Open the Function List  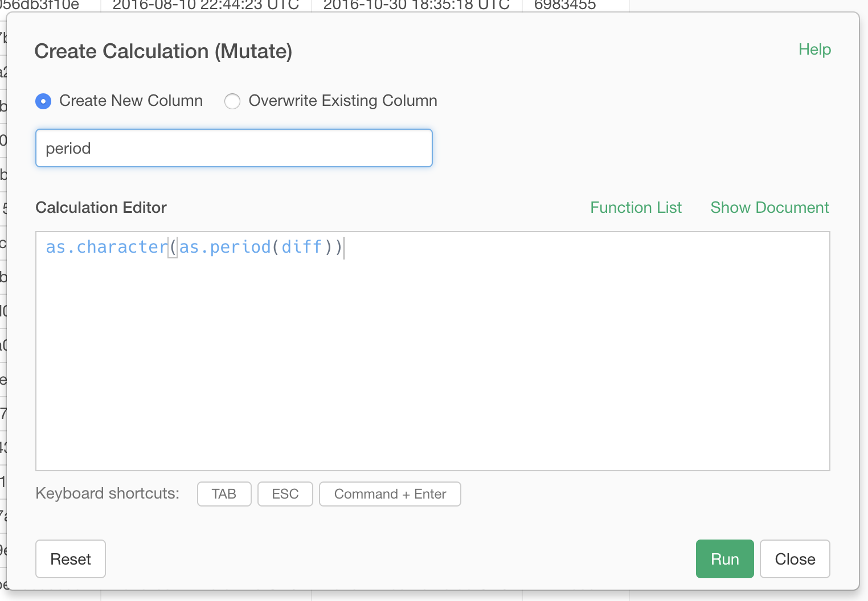click(636, 208)
